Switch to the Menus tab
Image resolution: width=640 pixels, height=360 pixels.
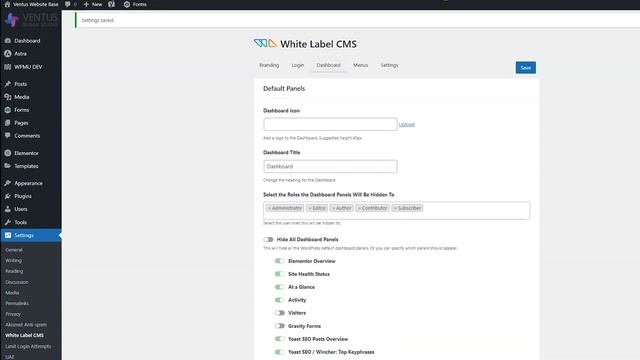click(x=360, y=65)
